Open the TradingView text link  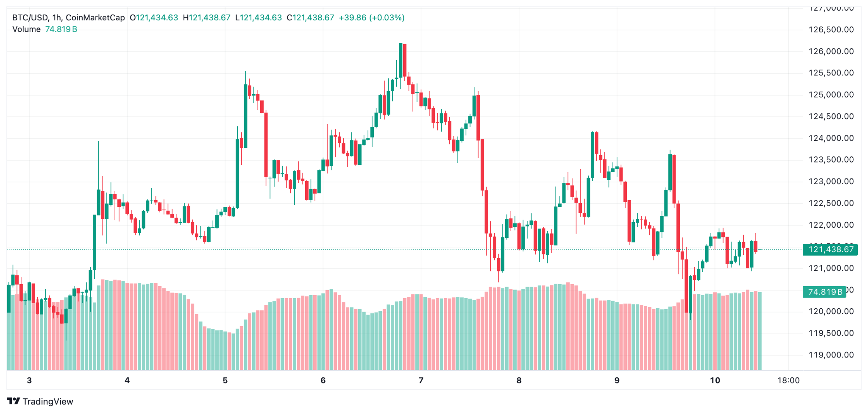tap(47, 402)
